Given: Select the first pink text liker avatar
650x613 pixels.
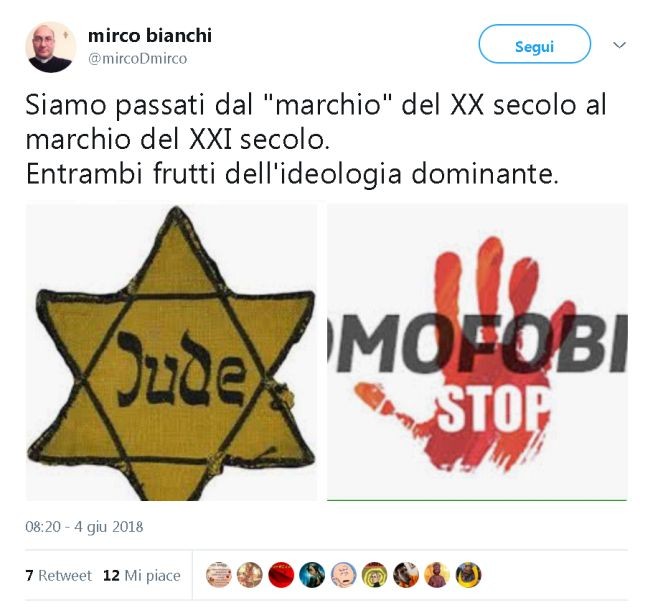Looking at the screenshot, I should tap(218, 575).
